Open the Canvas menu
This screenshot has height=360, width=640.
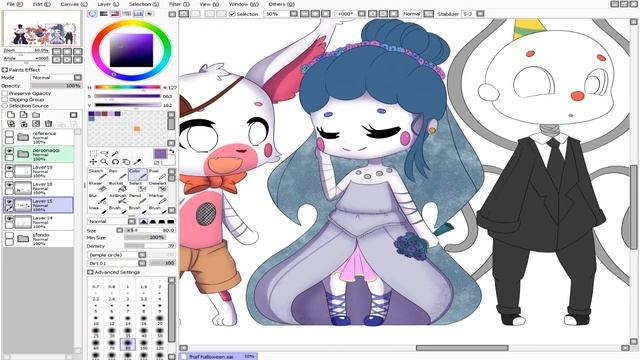73,4
